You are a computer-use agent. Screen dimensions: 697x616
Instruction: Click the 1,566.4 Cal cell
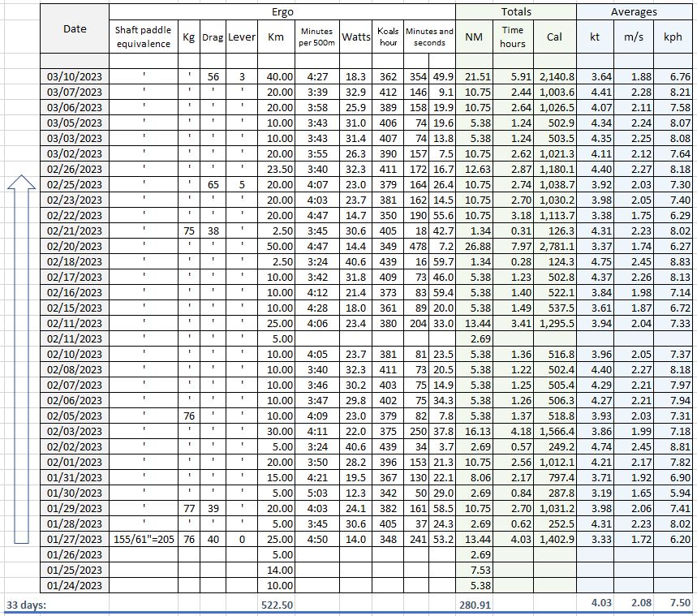555,431
